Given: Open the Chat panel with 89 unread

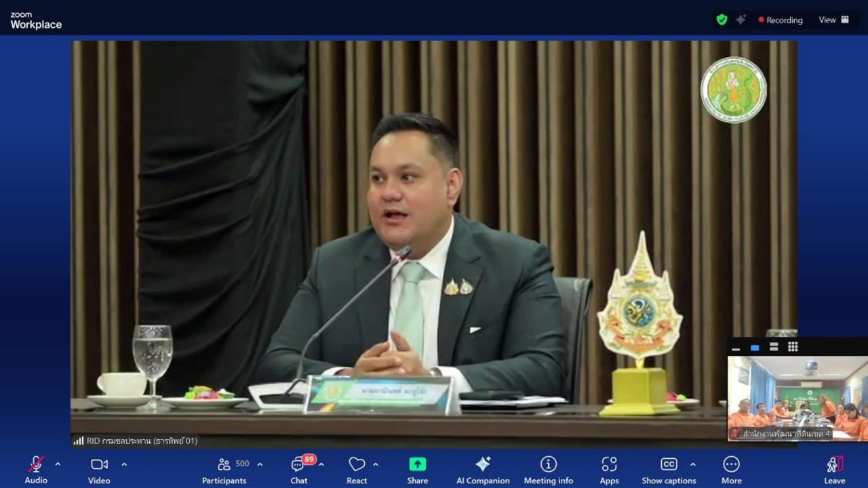Looking at the screenshot, I should coord(298,469).
